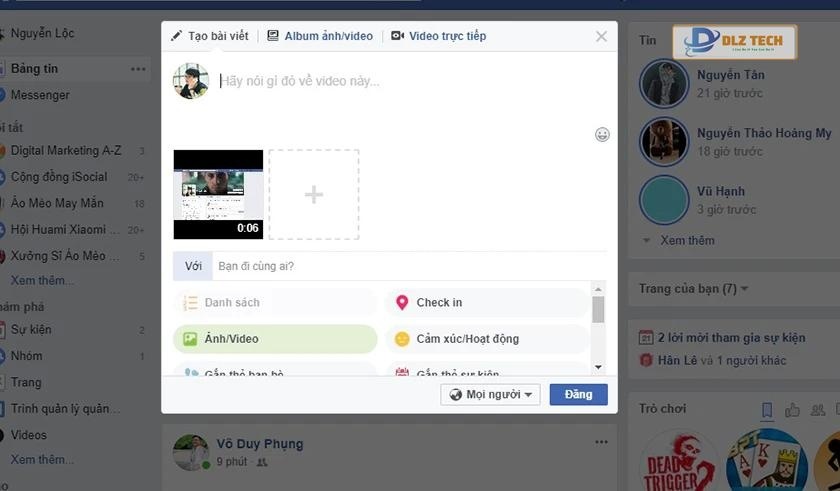Click the uploaded video thumbnail 0:06
The image size is (840, 491).
click(x=218, y=195)
